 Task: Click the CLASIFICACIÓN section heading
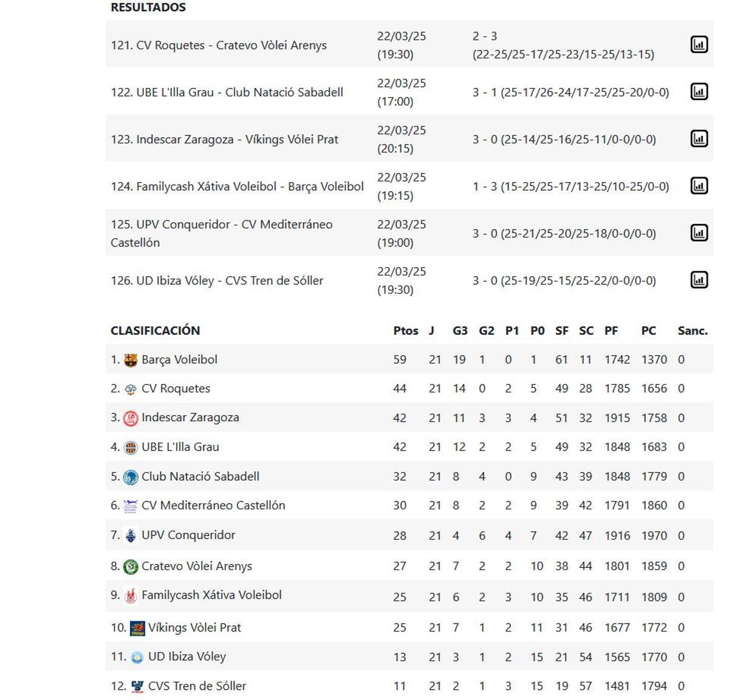click(156, 331)
